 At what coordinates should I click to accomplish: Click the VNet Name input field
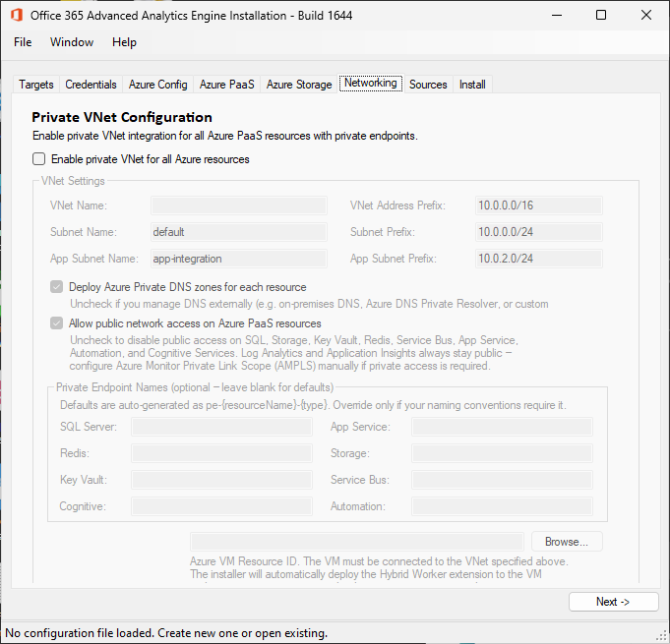coord(239,205)
